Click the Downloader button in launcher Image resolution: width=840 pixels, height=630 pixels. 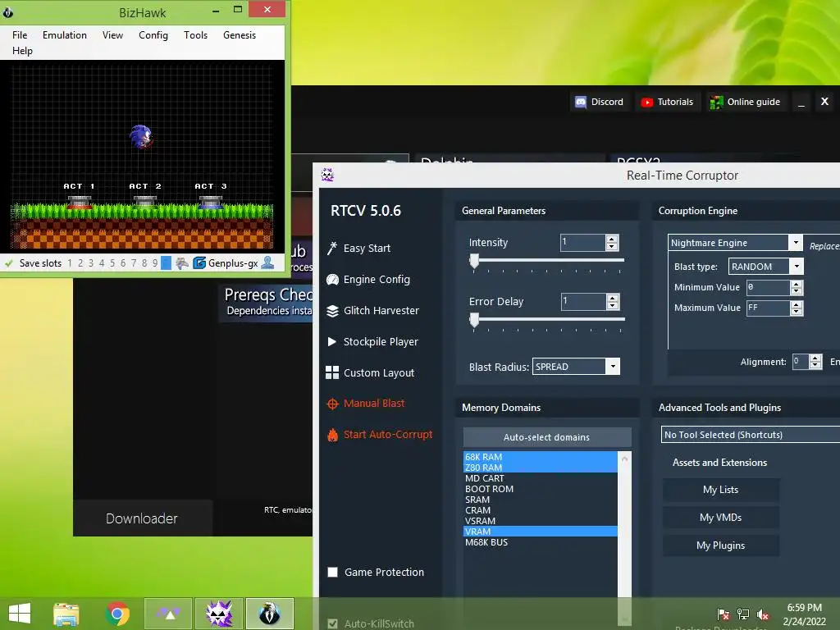(x=142, y=518)
